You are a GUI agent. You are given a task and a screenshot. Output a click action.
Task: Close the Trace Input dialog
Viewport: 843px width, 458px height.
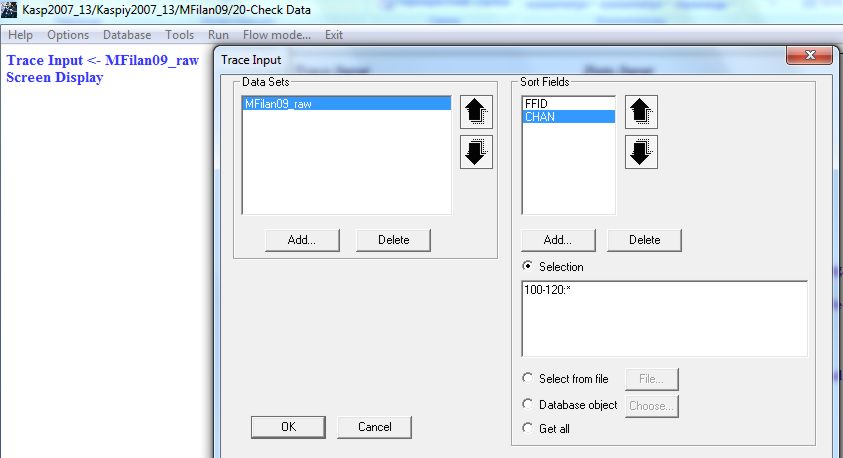click(x=810, y=55)
